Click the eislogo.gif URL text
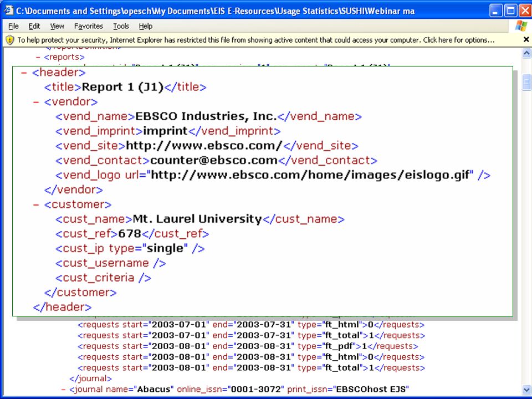The image size is (532, 399). [x=310, y=175]
